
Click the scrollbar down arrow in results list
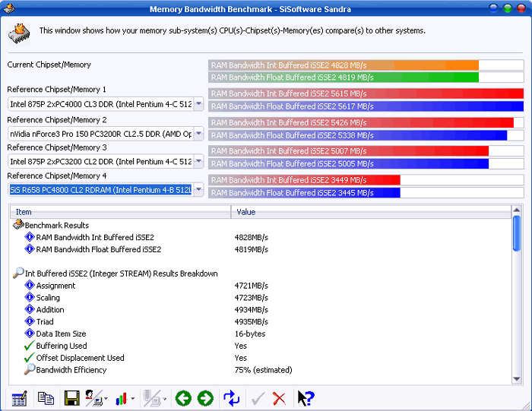pos(516,379)
